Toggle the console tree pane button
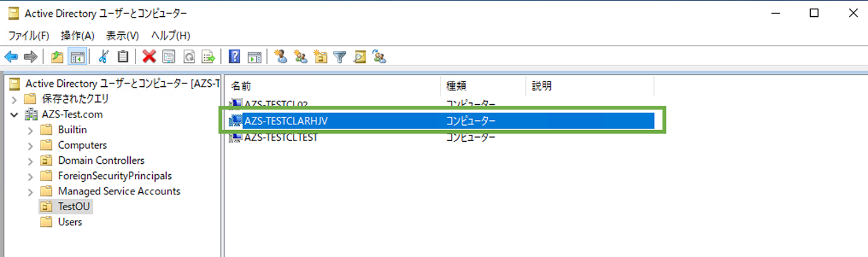 point(77,56)
